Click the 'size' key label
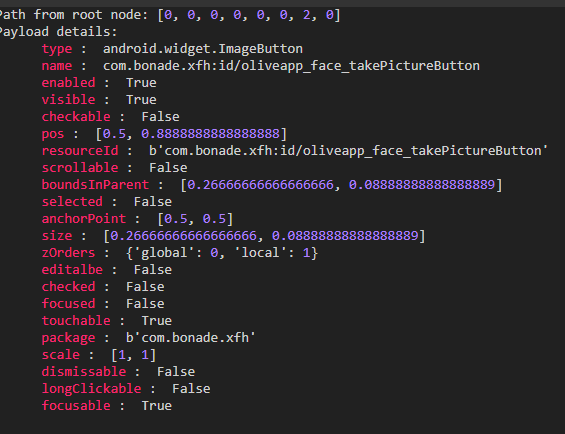Image resolution: width=565 pixels, height=434 pixels. coord(57,236)
